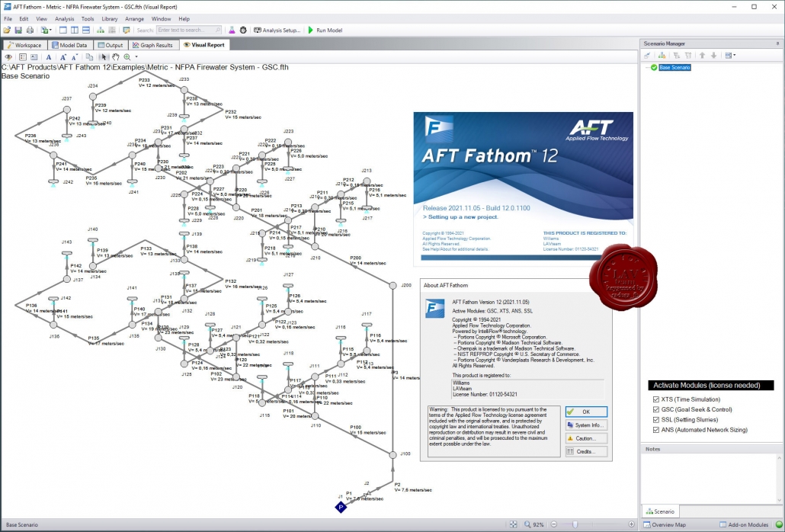Image resolution: width=785 pixels, height=532 pixels.
Task: Switch to the Model Data tab
Action: (69, 45)
